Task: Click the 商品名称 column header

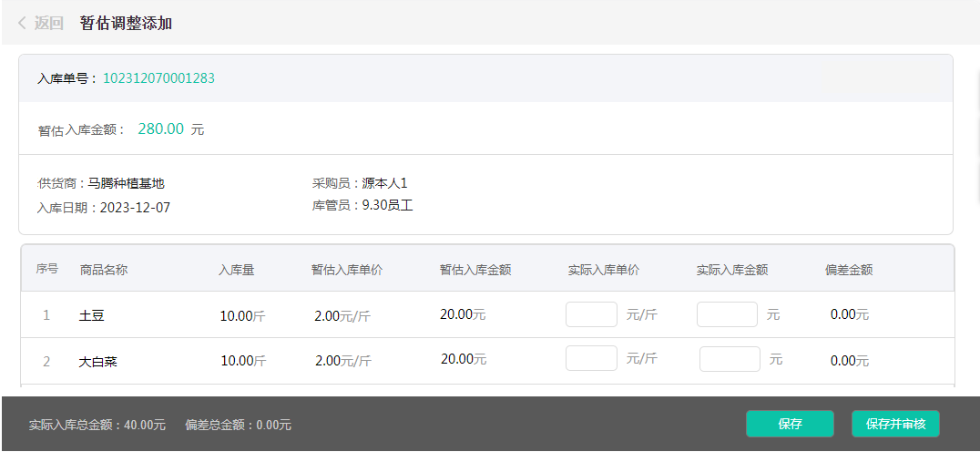Action: (104, 270)
